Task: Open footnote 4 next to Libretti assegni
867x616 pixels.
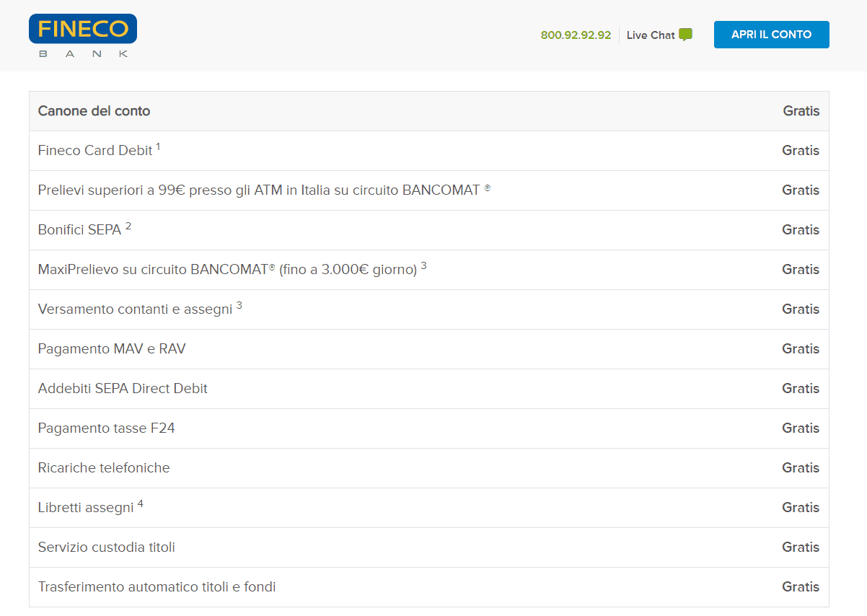Action: (x=141, y=504)
